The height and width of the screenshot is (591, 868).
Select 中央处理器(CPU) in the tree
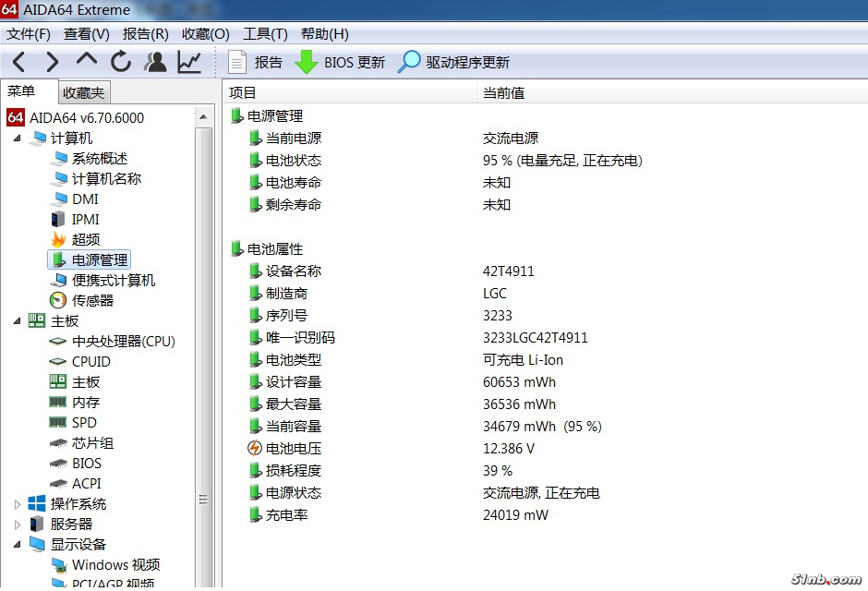(123, 342)
